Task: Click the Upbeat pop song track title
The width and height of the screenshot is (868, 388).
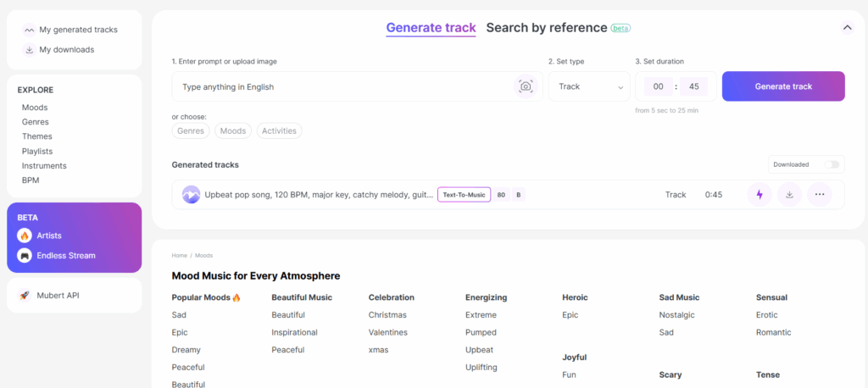Action: (320, 195)
